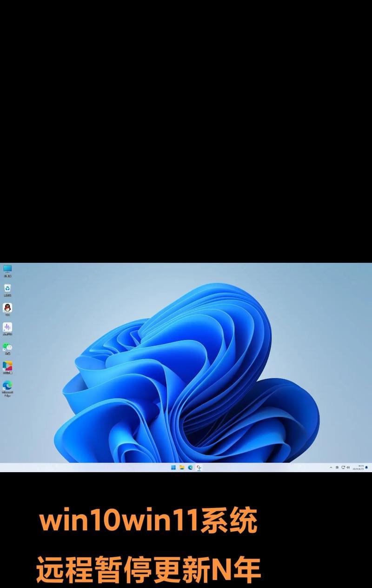Show notifications via the bell icon
Viewport: 372px width, 588px height.
pyautogui.click(x=366, y=468)
